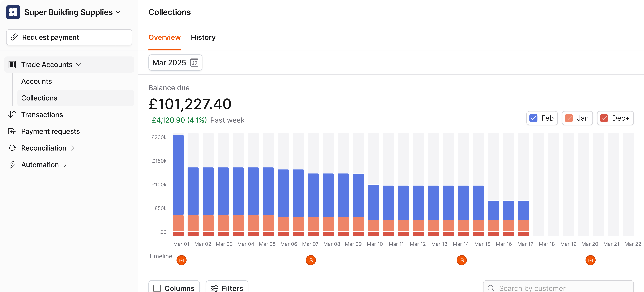Click the Super Building Supplies logo icon
The image size is (644, 292).
click(13, 12)
